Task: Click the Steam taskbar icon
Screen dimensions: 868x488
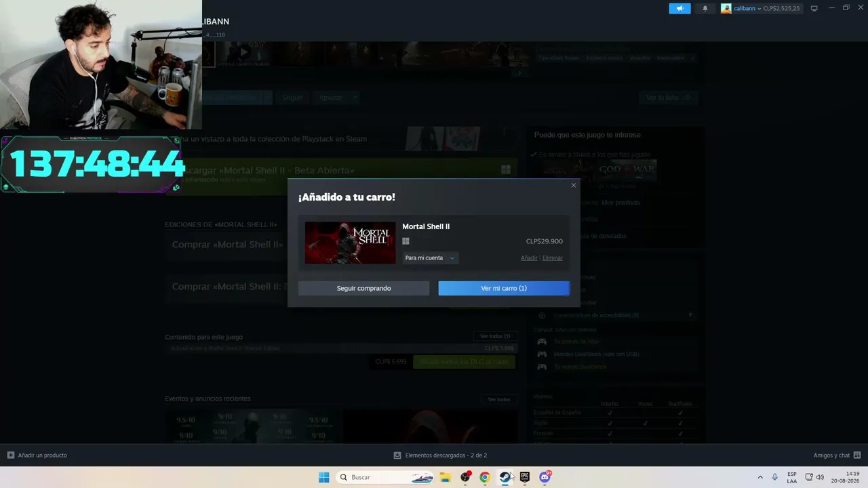Action: pos(505,477)
